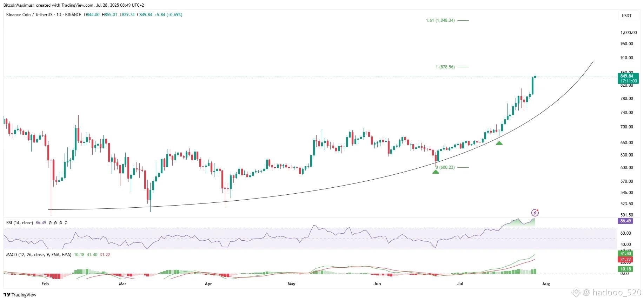Screen dimensions: 644x301
Task: Click the 1,000.00 price axis label
Action: (x=628, y=33)
